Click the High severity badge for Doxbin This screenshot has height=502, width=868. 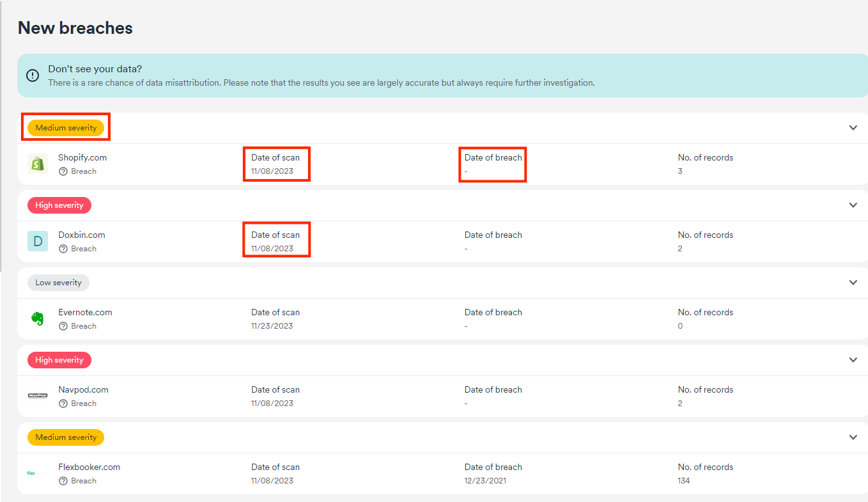[59, 205]
